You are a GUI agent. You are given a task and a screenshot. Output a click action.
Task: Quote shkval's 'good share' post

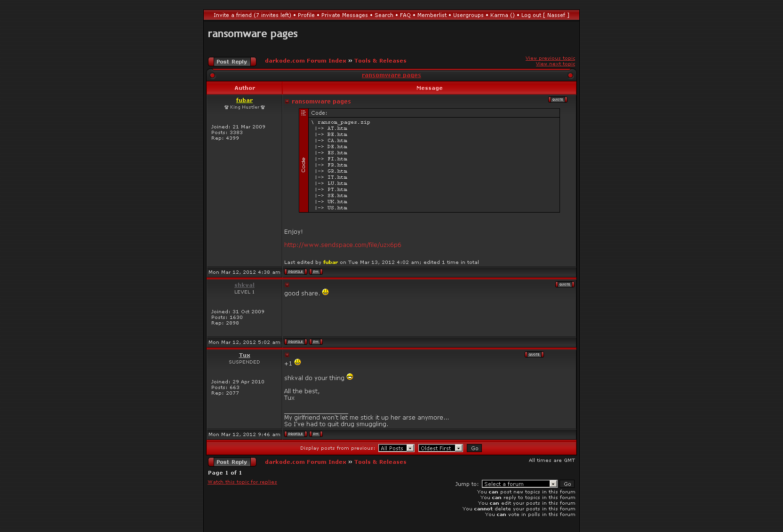[564, 285]
